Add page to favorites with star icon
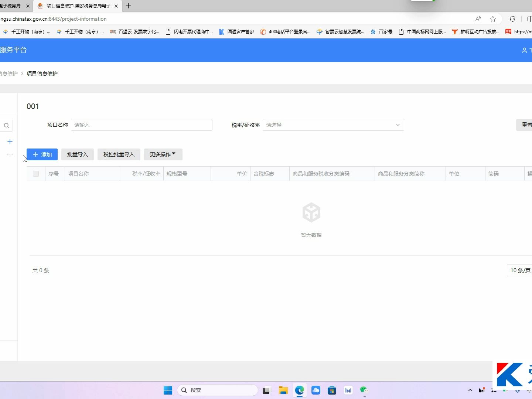 (493, 19)
